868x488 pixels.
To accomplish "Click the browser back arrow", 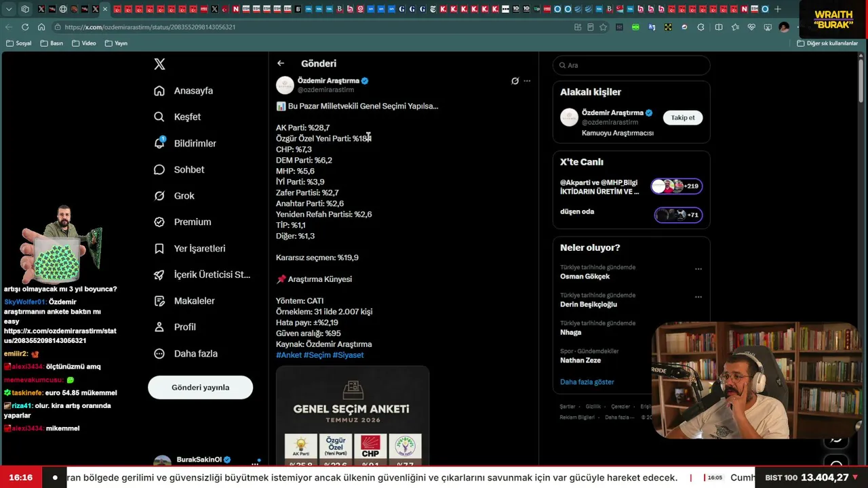I will tap(9, 27).
